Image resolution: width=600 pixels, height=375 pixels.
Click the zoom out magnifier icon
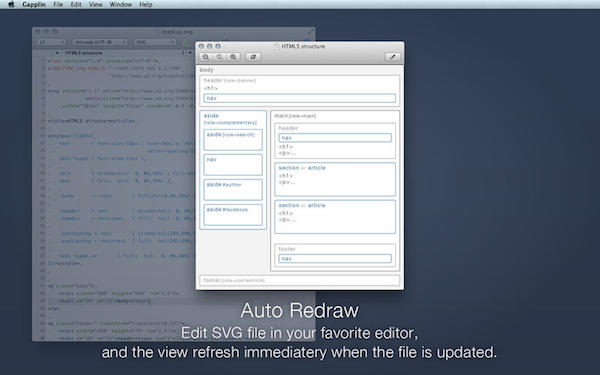[206, 57]
